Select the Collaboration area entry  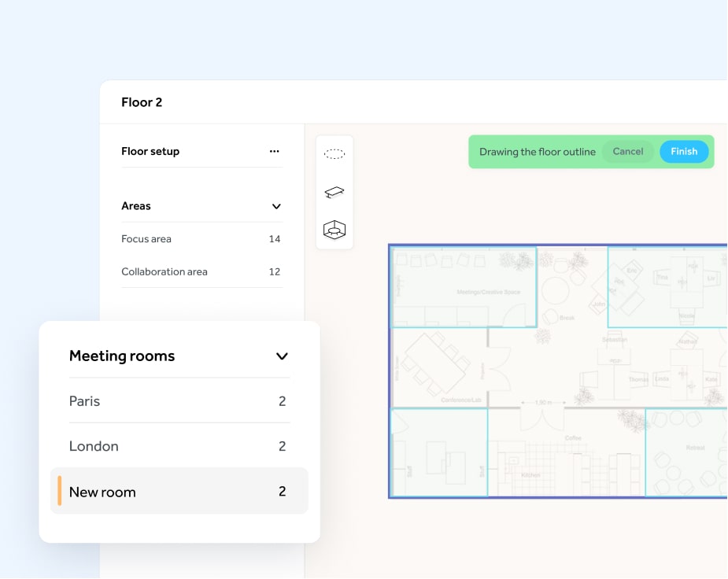pos(164,271)
